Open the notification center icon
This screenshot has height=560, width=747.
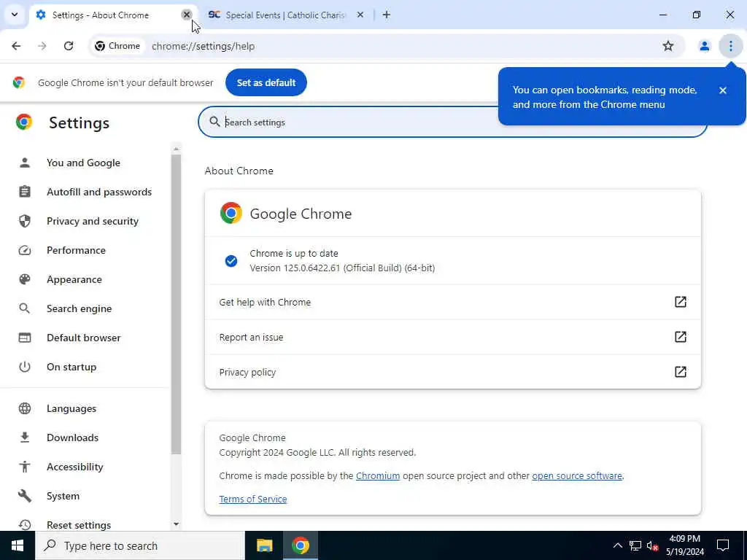[723, 545]
